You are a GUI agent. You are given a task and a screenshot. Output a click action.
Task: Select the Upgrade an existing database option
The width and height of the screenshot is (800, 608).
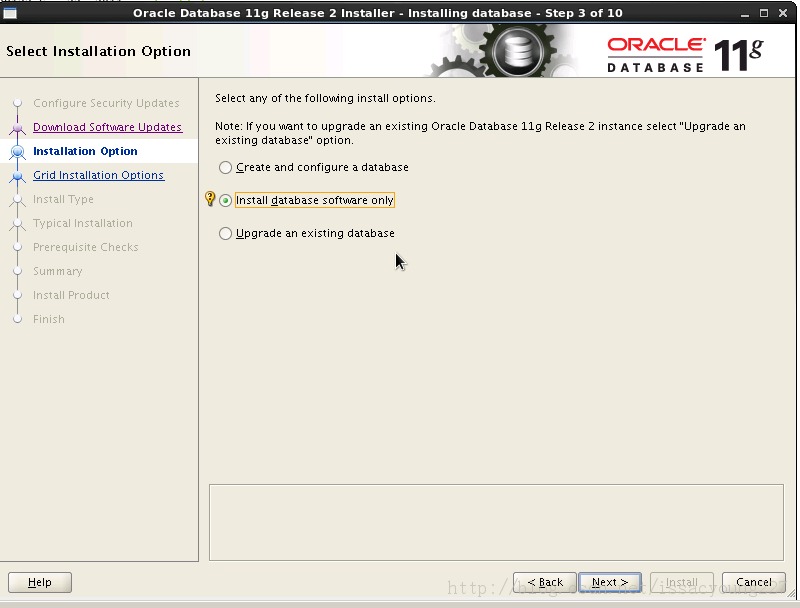click(226, 233)
